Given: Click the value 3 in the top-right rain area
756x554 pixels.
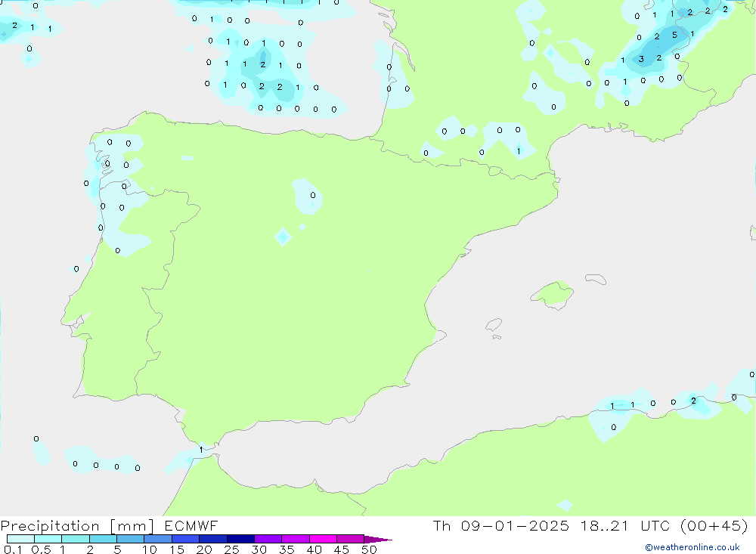Looking at the screenshot, I should tap(641, 59).
